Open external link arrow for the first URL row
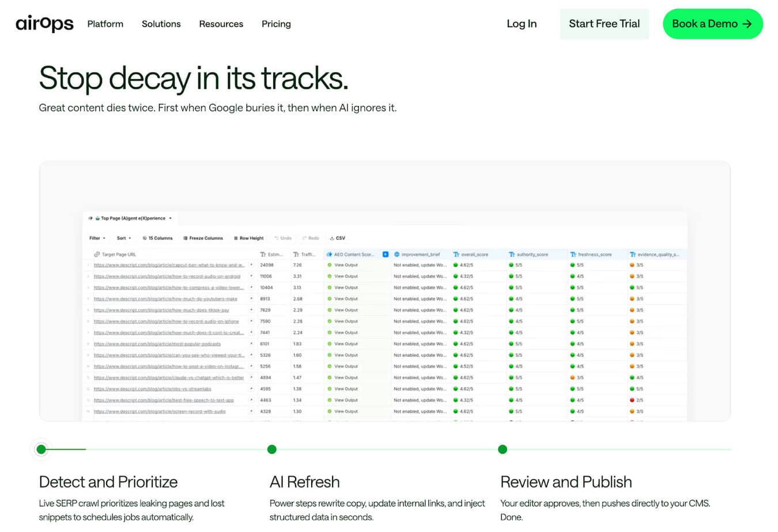Image resolution: width=778 pixels, height=532 pixels. [x=251, y=265]
